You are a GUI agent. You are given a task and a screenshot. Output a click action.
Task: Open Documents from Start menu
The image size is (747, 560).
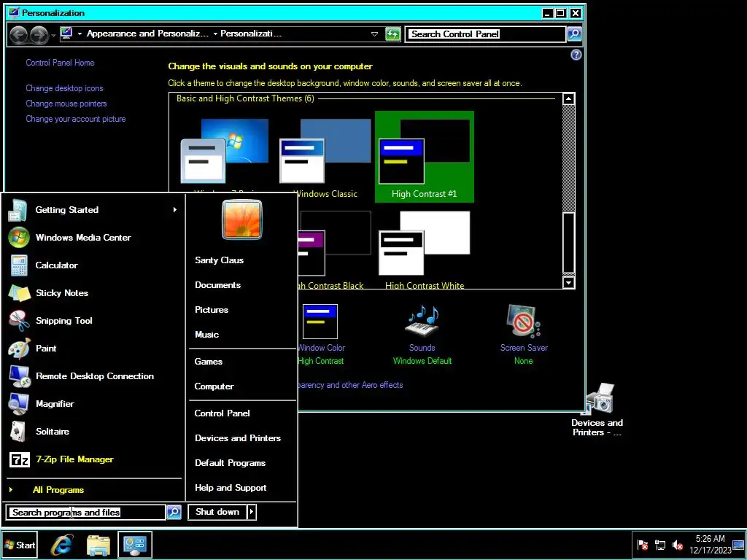(217, 285)
